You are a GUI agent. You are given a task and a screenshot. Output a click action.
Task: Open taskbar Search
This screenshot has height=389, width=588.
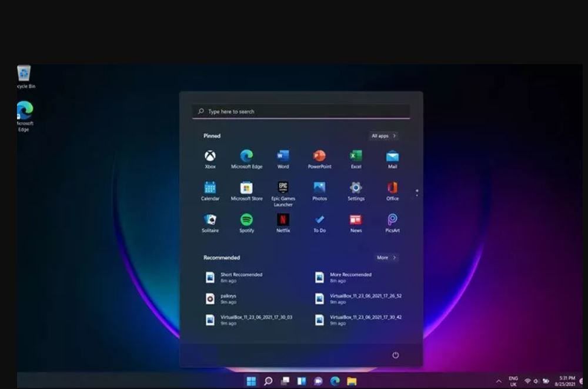click(x=268, y=381)
